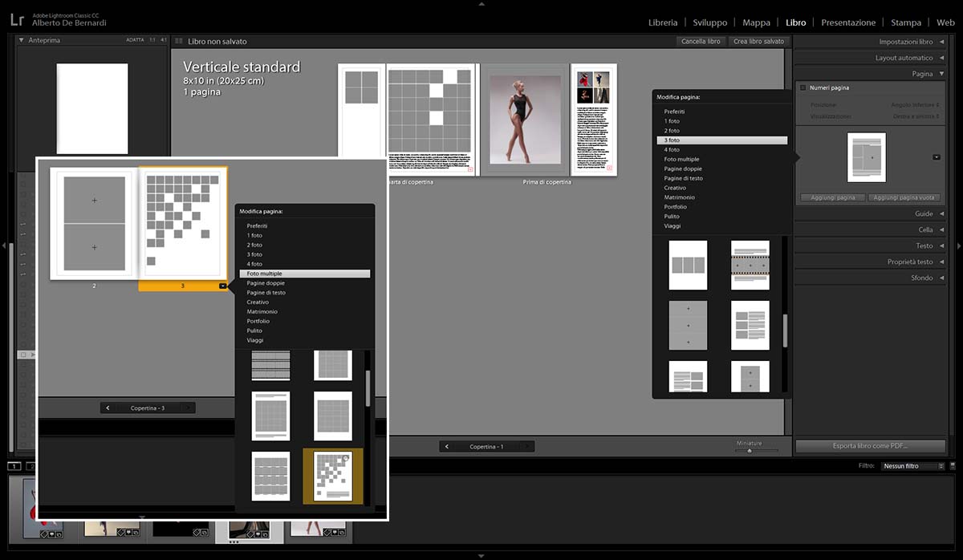This screenshot has width=963, height=560.
Task: Choose the three-across horizontal photo layout
Action: point(688,265)
